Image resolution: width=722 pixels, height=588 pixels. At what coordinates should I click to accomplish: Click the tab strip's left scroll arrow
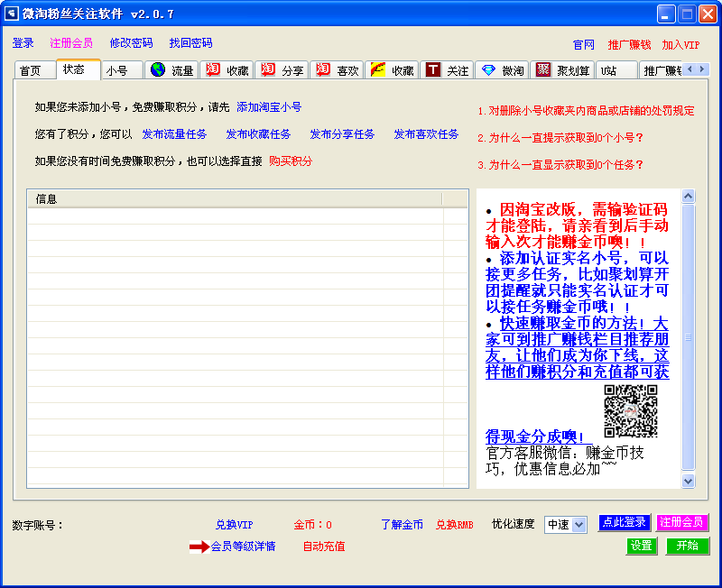coord(690,69)
